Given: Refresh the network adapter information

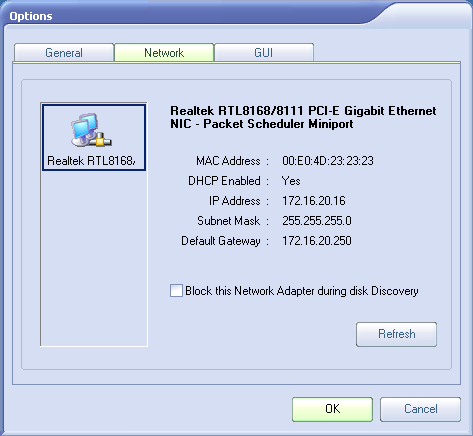Looking at the screenshot, I should click(396, 334).
